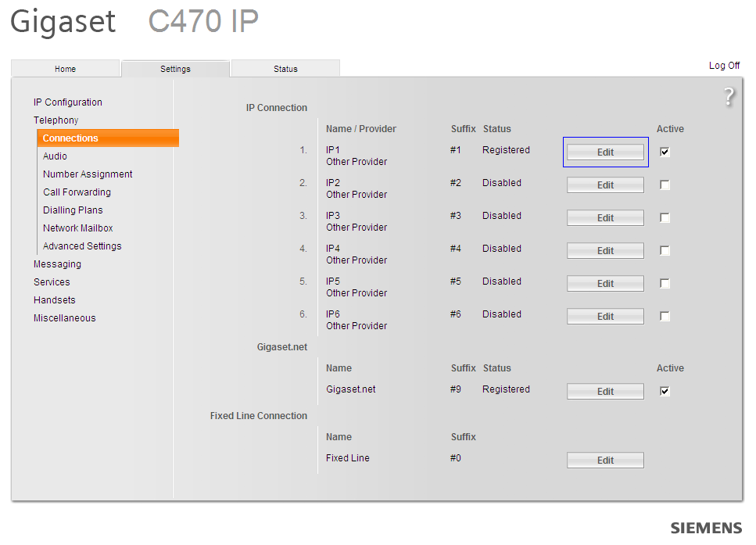Click the '#3' suffix of IP3
The width and height of the screenshot is (756, 545).
[456, 216]
